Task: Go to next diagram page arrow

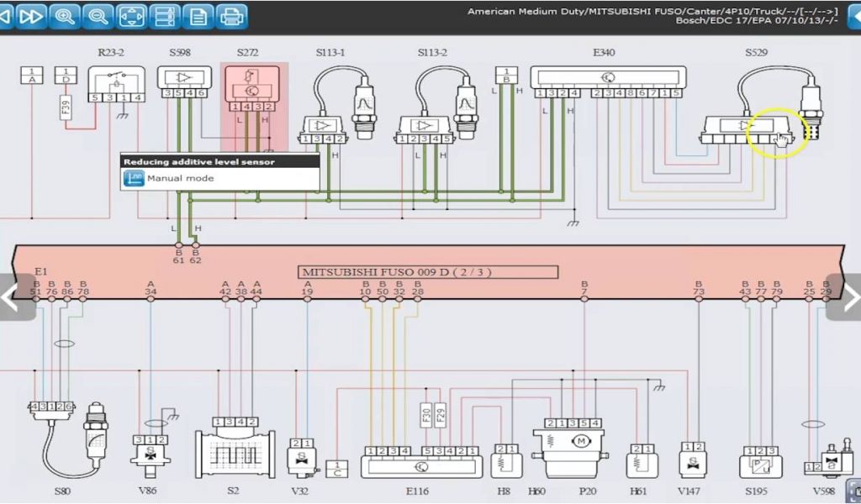Action: pos(848,297)
